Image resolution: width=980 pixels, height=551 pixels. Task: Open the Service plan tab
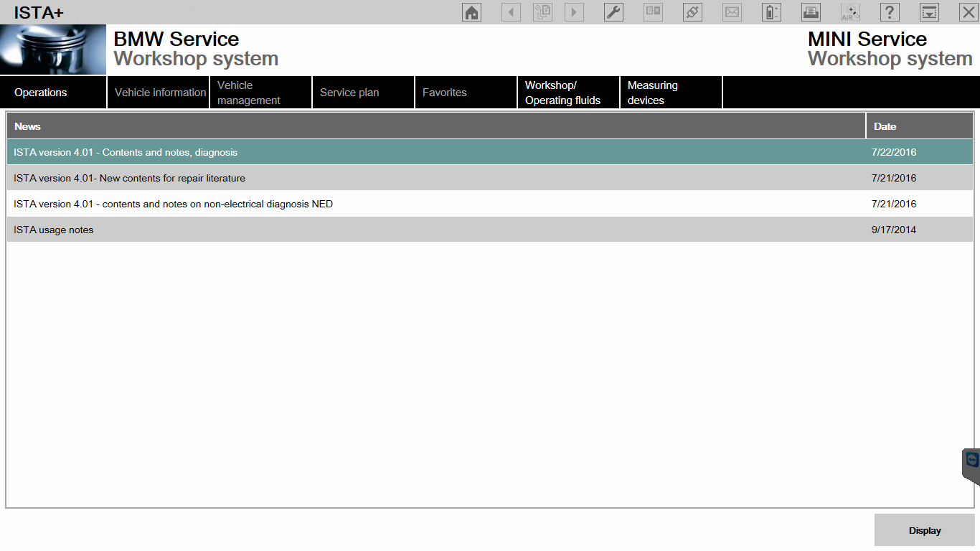(x=364, y=93)
